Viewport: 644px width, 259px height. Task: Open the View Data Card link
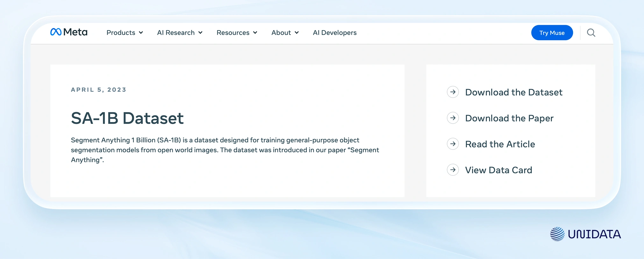click(x=498, y=170)
